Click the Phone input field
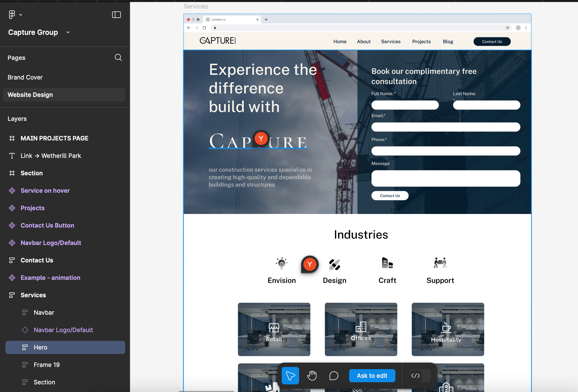Screen dimensions: 578x392 tap(446, 151)
